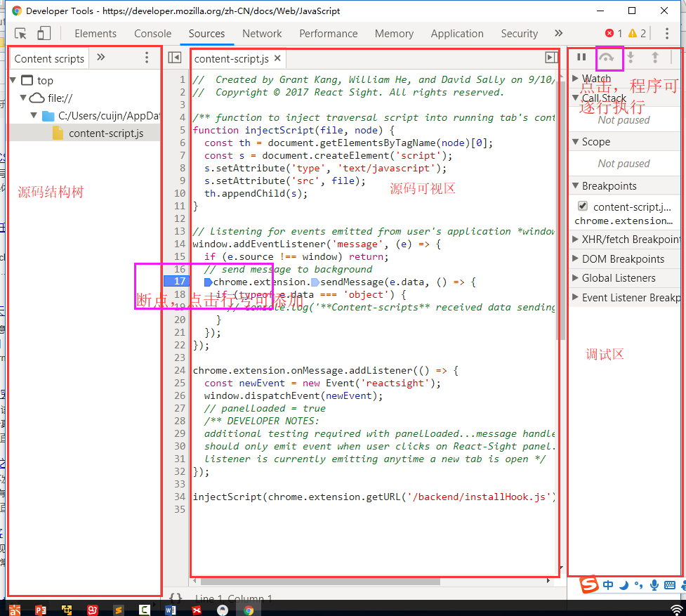Collapse the C:/Users/cuijn folder node
The width and height of the screenshot is (686, 616).
pos(34,115)
